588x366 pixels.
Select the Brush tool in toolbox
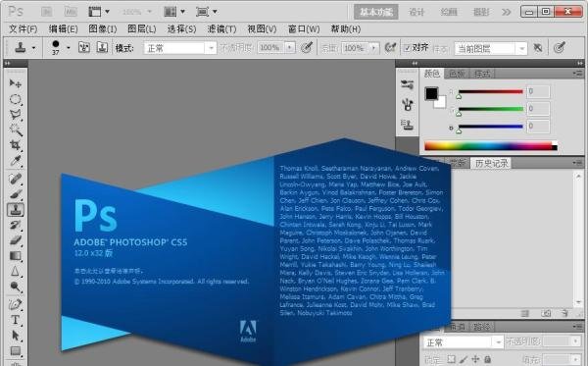pos(16,194)
